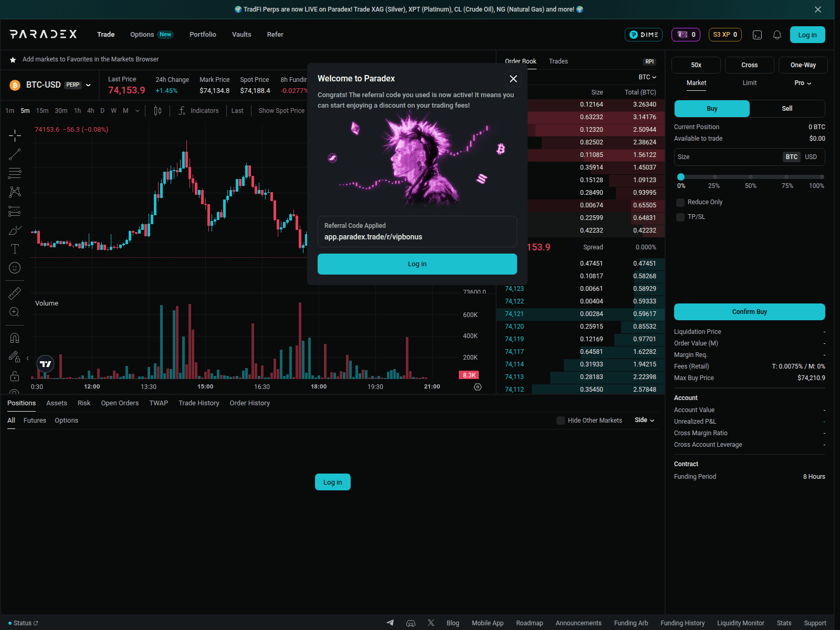Open the notifications bell

pos(777,35)
